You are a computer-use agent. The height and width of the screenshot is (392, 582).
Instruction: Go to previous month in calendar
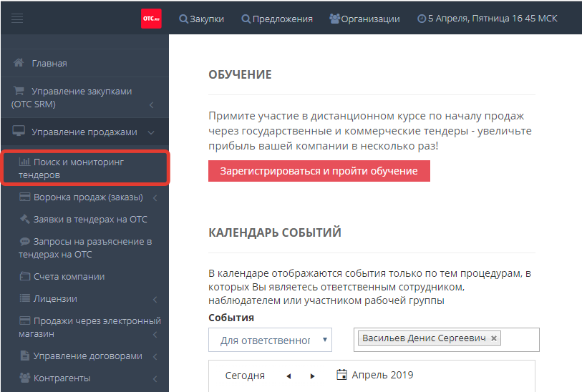pyautogui.click(x=288, y=376)
